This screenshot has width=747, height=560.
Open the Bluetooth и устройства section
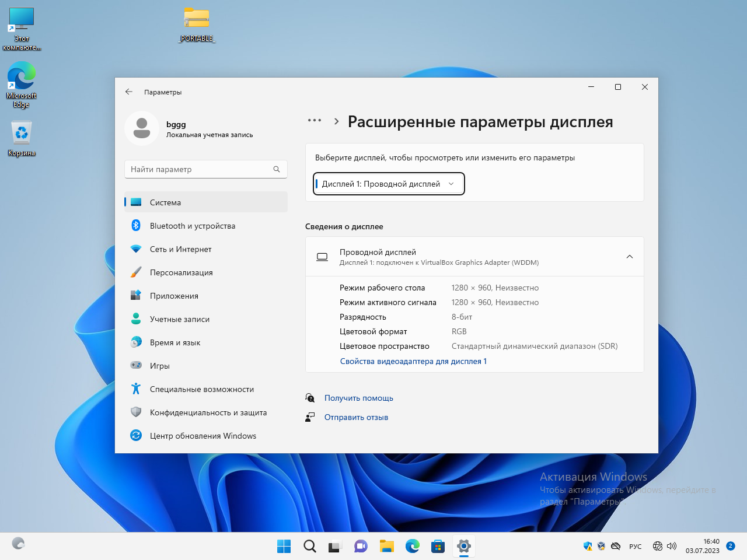tap(206, 226)
